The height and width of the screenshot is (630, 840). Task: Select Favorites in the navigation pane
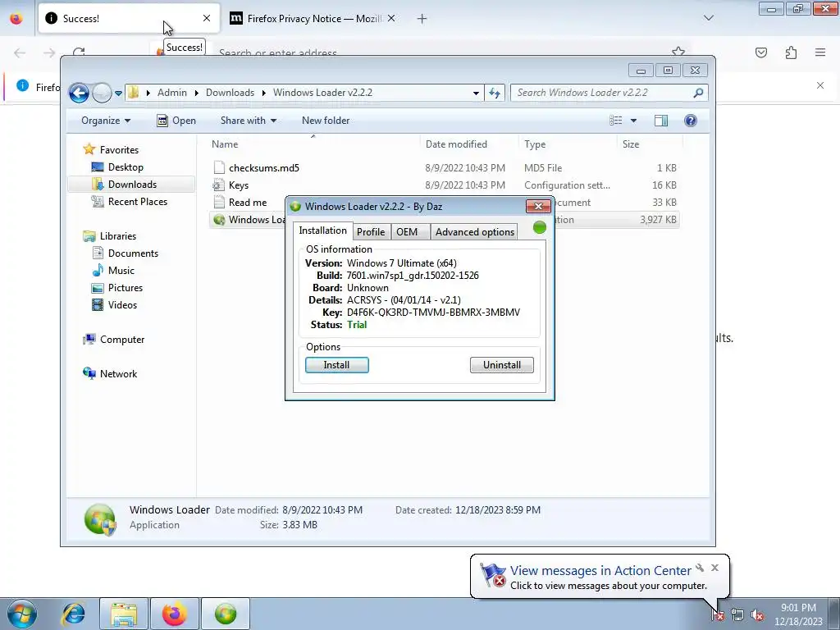(111, 150)
